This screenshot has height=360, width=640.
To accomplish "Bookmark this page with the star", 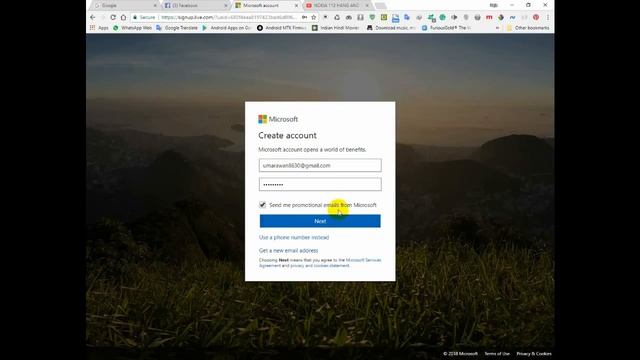I will pyautogui.click(x=313, y=17).
